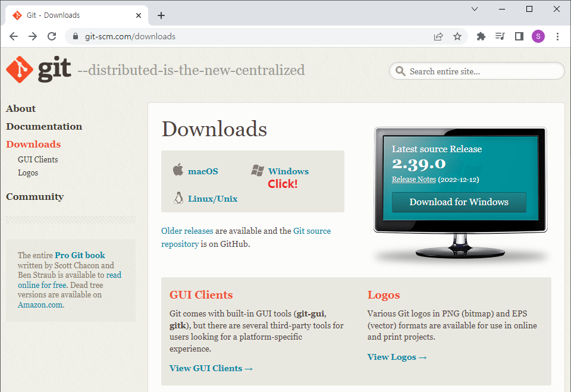This screenshot has width=571, height=392.
Task: Click the magnifier icon in the search box
Action: 400,71
